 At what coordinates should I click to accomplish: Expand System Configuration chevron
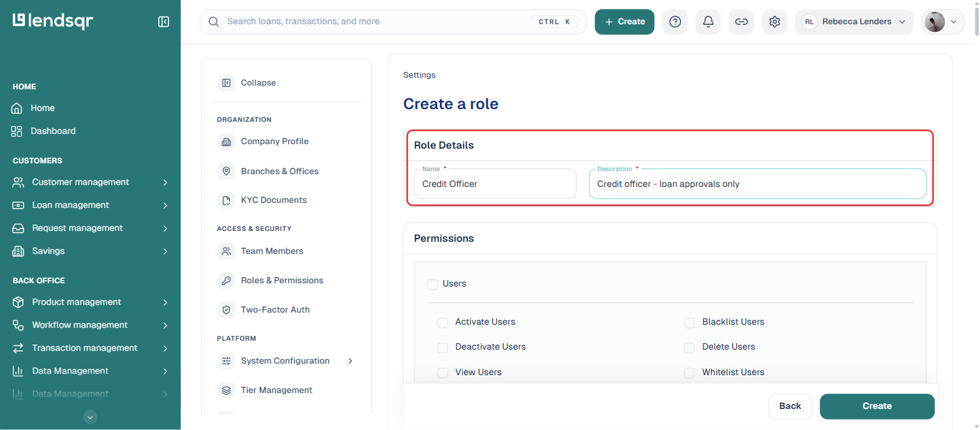(x=350, y=361)
